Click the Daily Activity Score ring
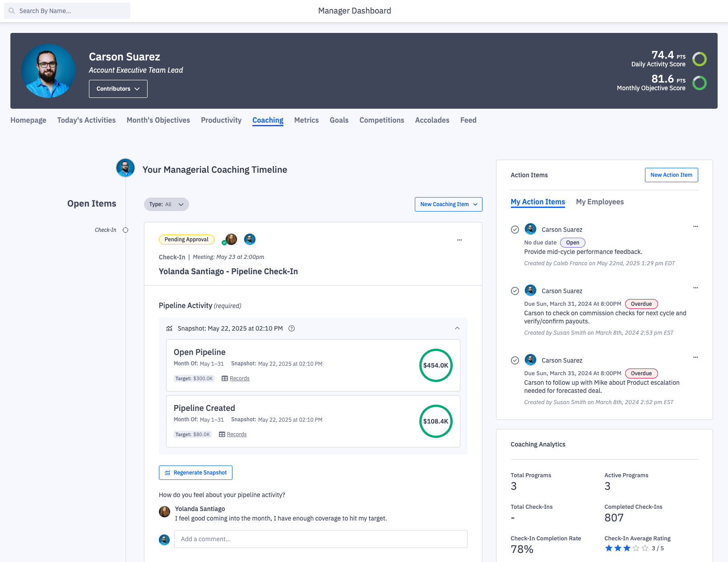This screenshot has width=728, height=562. (x=699, y=59)
